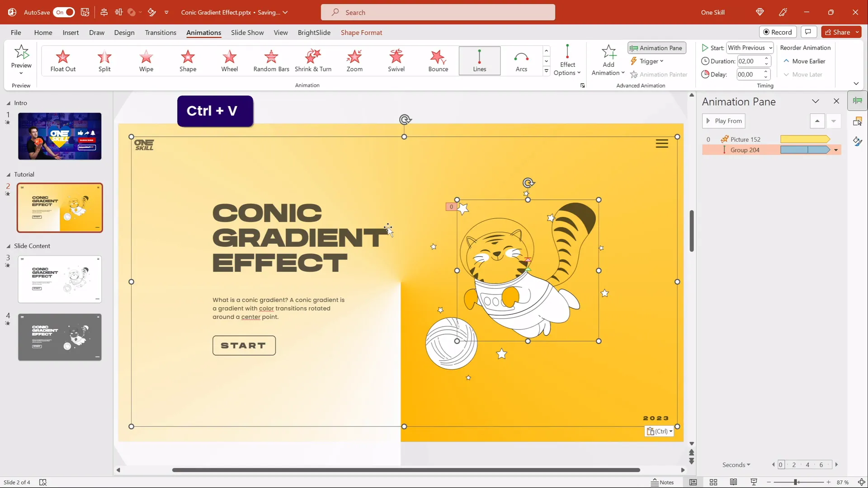Expand the animation gallery More arrow
The width and height of the screenshot is (868, 488).
point(546,71)
